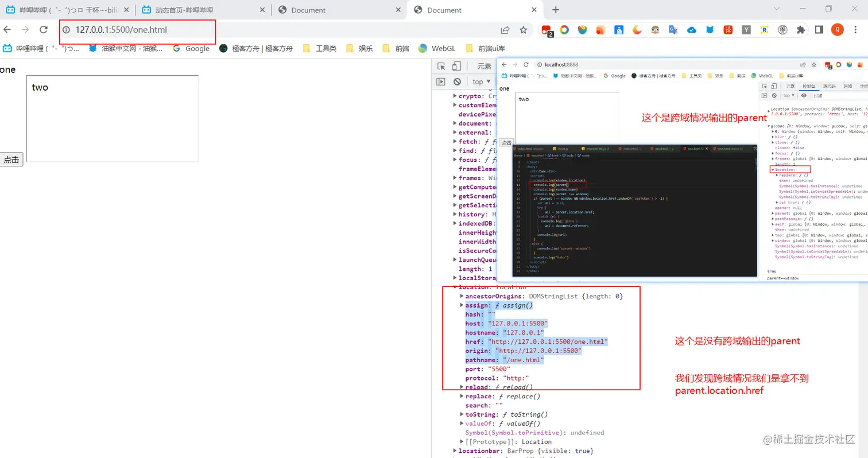Open the 前端ui库 bookmark folder

point(485,48)
